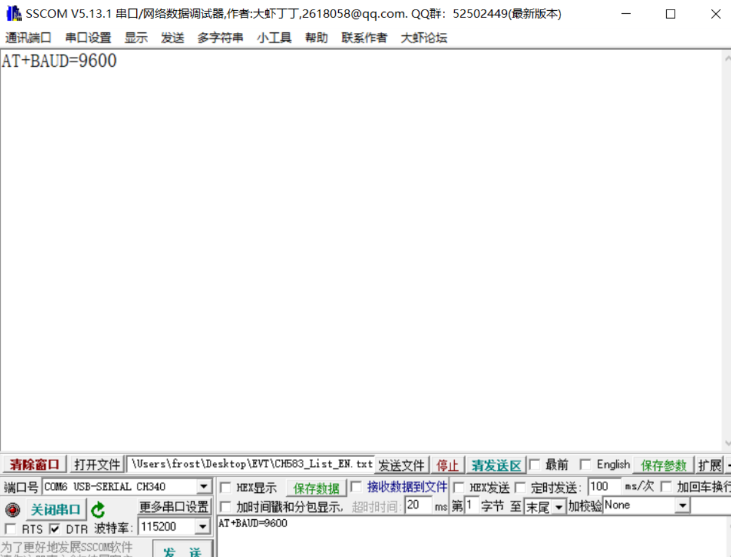Click the 清除窗口 button
Viewport: 731px width, 557px height.
pos(34,464)
